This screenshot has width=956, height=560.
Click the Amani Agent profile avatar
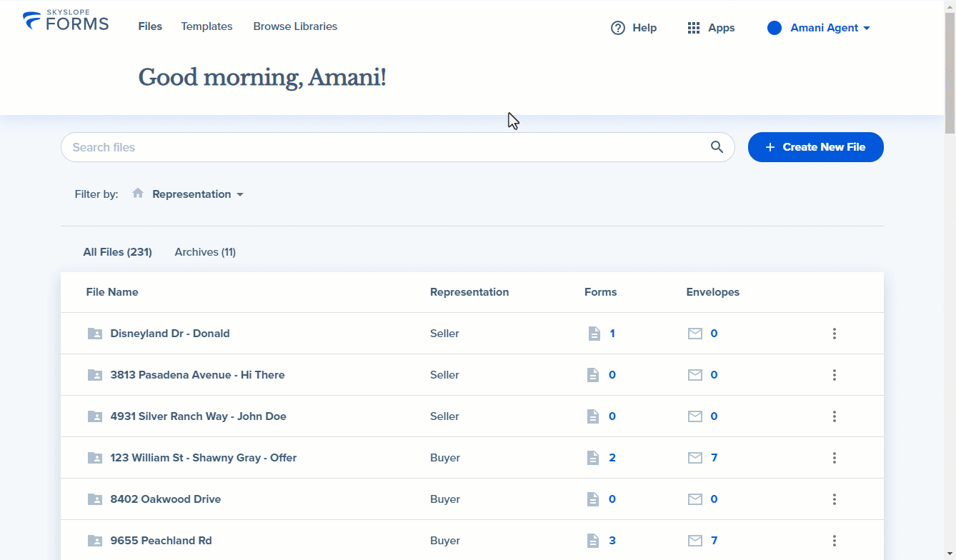(775, 28)
